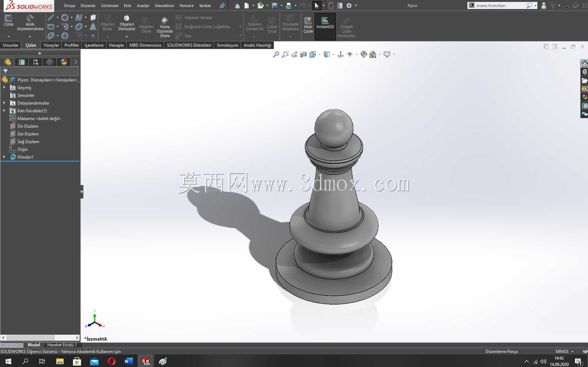The height and width of the screenshot is (367, 588).
Task: Open the Araçlar menu
Action: (x=143, y=6)
